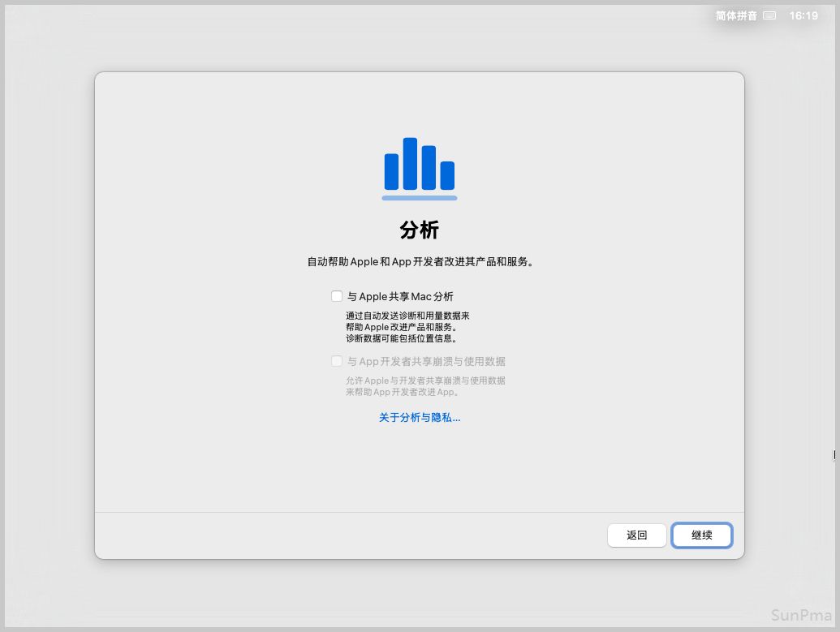Enable the 与 Apple 共享 Mac 分析 checkbox
The width and height of the screenshot is (840, 632).
tap(337, 296)
